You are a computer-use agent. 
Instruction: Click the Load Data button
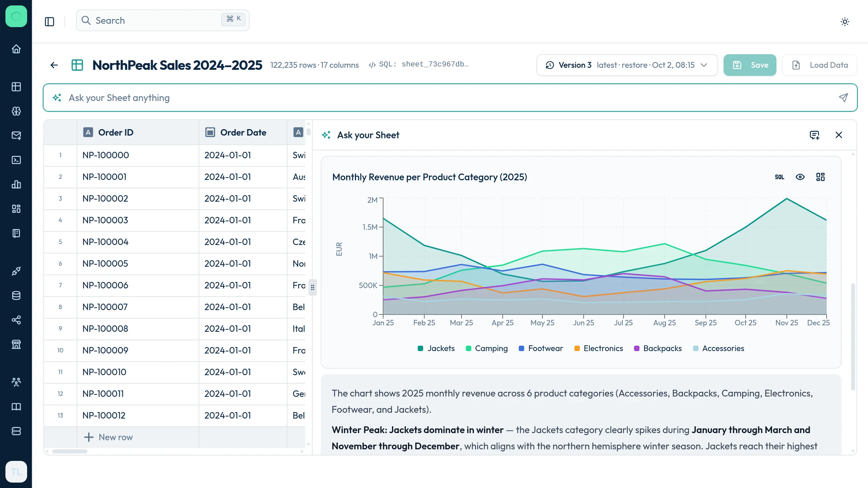pyautogui.click(x=820, y=65)
